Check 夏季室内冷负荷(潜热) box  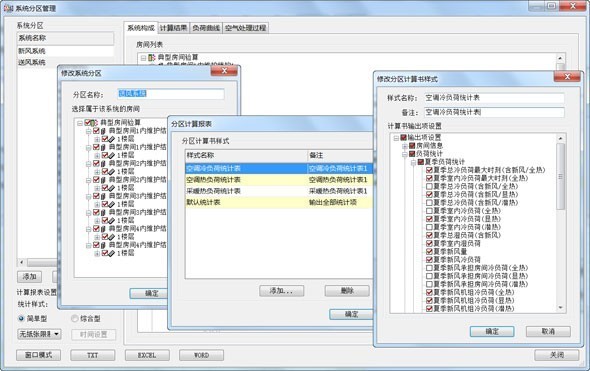(429, 227)
